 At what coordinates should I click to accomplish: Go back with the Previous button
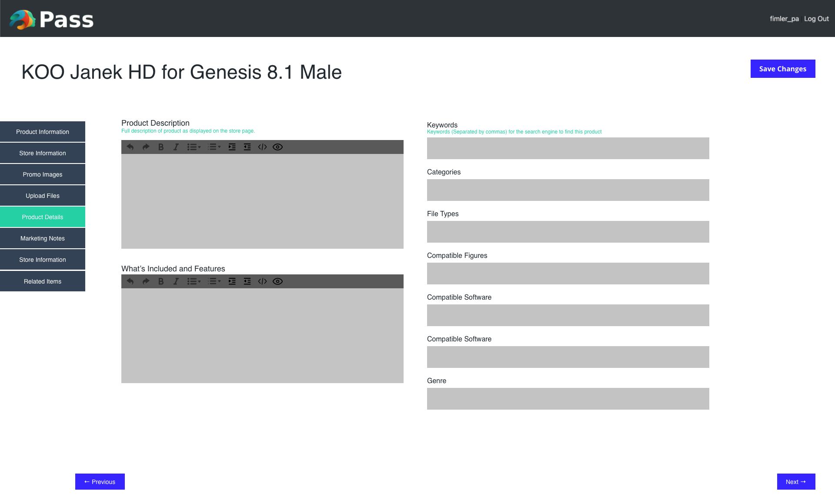click(x=100, y=481)
